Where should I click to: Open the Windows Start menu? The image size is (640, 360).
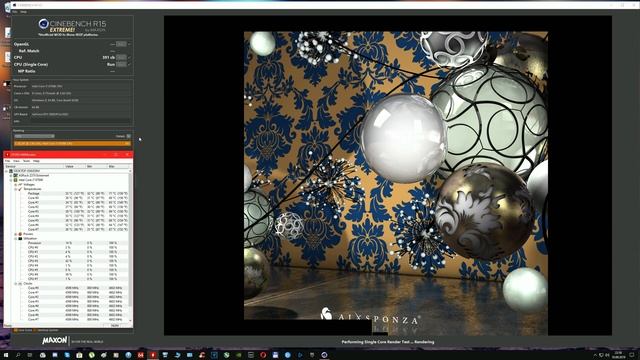point(6,355)
